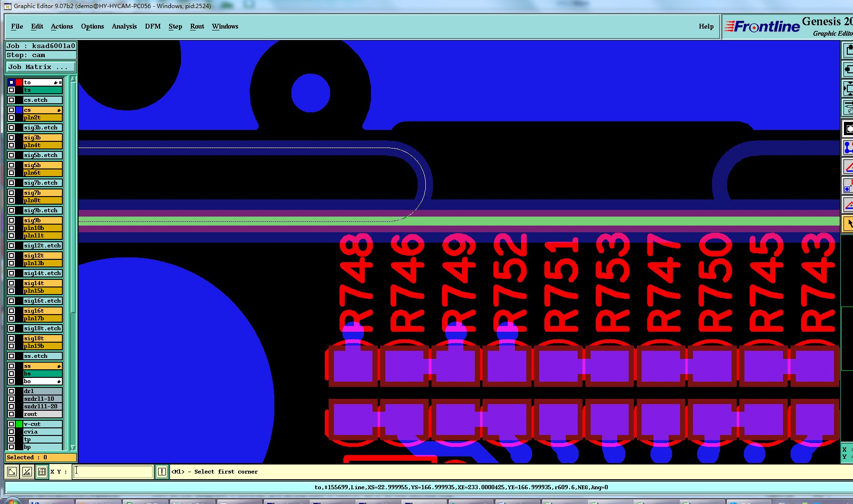This screenshot has height=504, width=853.
Task: Toggle display checkbox for layer sig3b
Action: [11, 138]
